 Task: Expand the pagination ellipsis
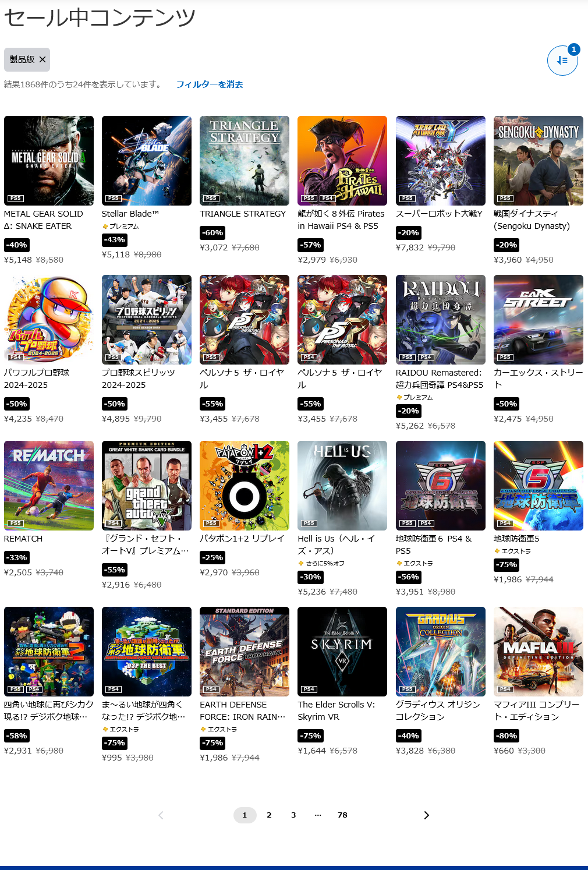[x=318, y=815]
